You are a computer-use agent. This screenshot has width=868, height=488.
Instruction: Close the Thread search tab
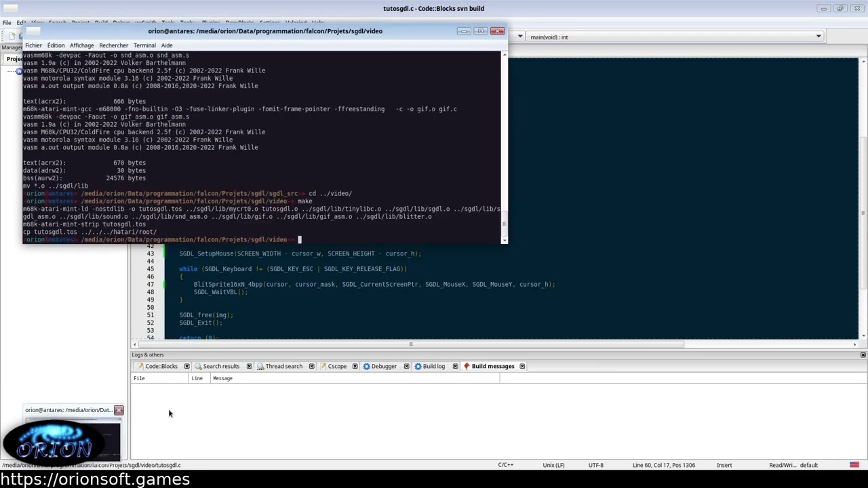[x=311, y=366]
